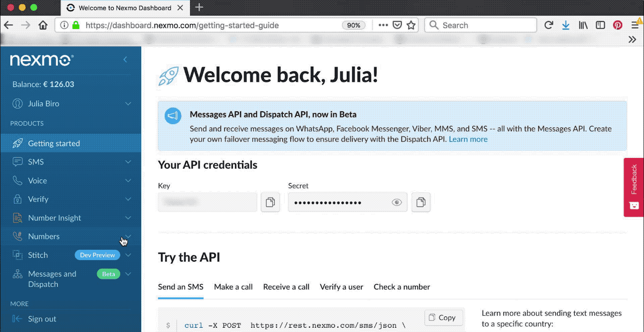Click the Stitch icon in sidebar
644x332 pixels.
(18, 255)
